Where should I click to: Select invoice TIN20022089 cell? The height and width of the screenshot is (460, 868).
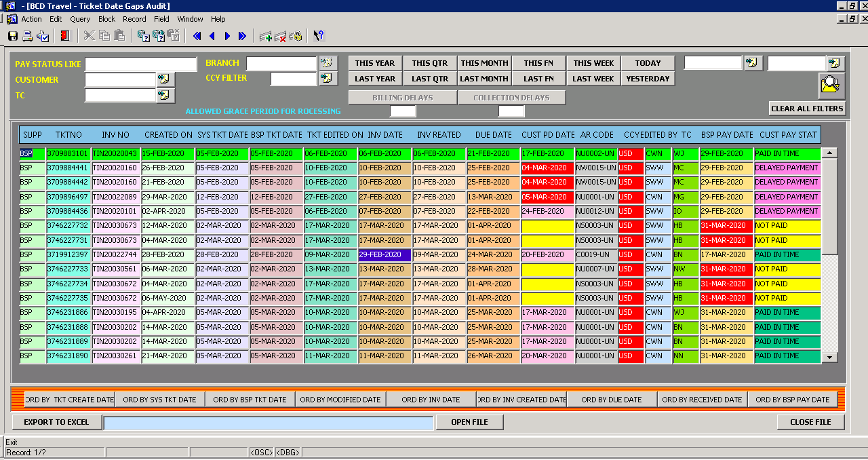[117, 197]
